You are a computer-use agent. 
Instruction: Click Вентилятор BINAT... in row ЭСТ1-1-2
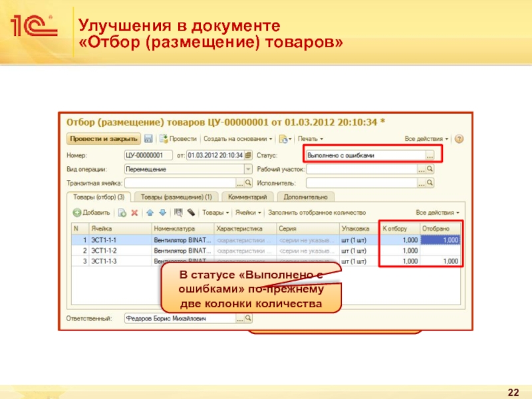click(183, 251)
